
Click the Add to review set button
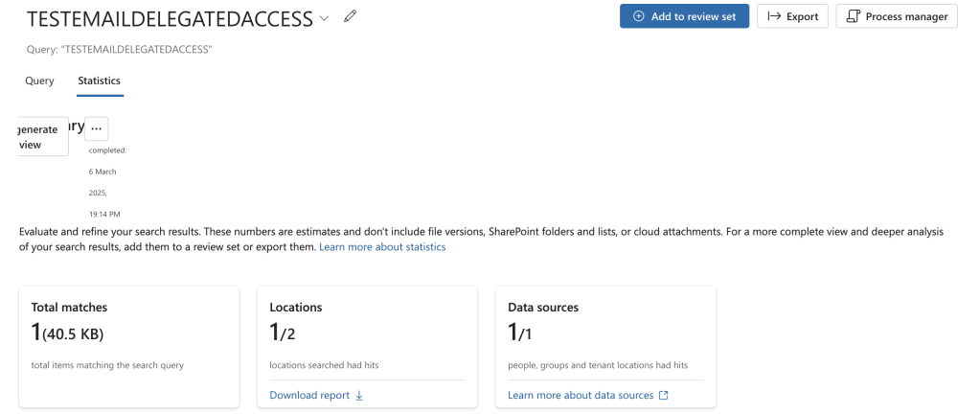pos(684,16)
